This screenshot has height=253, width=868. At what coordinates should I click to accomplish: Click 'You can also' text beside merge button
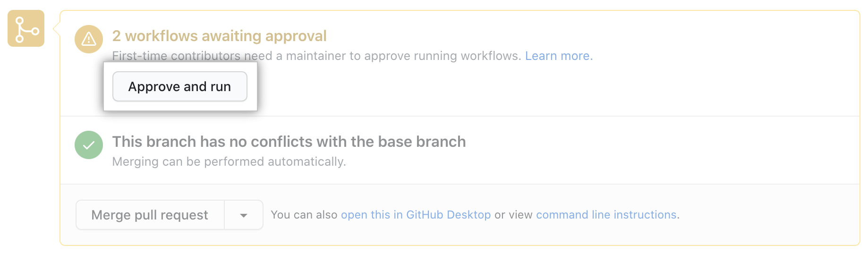point(304,215)
